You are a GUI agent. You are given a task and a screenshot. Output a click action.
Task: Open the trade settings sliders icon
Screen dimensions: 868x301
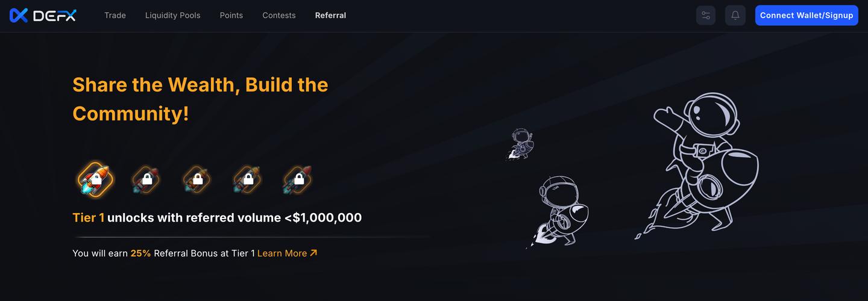705,16
